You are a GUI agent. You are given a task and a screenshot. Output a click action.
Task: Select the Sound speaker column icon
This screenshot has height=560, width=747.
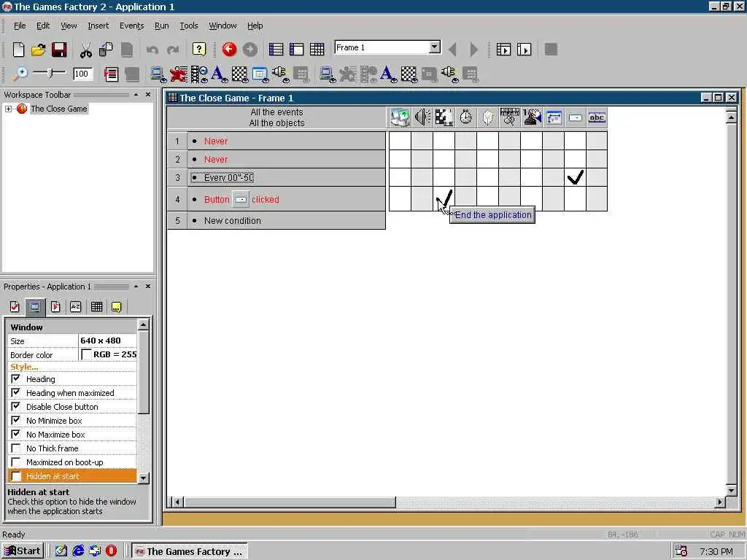click(x=422, y=117)
